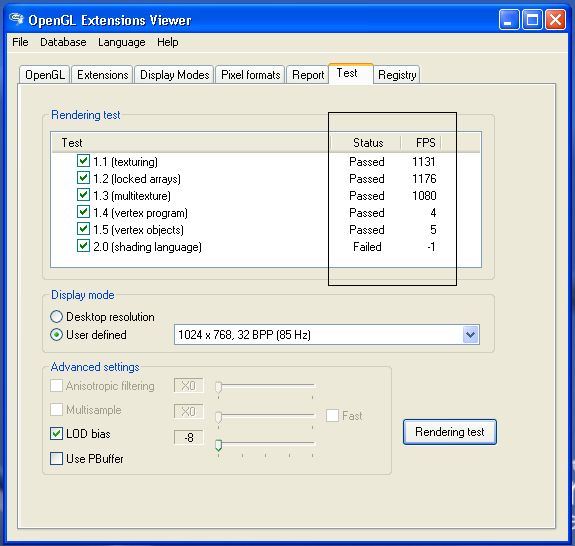
Task: Enable the Use PBuffer option
Action: tap(56, 458)
